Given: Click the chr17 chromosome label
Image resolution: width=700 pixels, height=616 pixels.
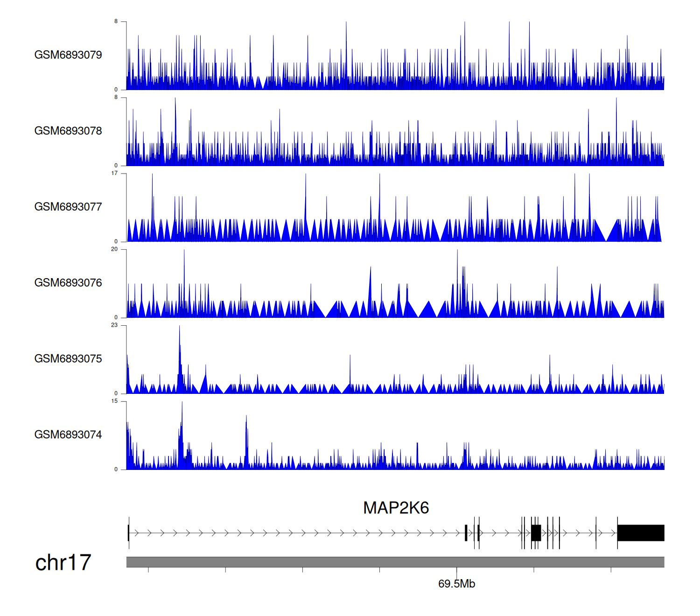Looking at the screenshot, I should [63, 563].
